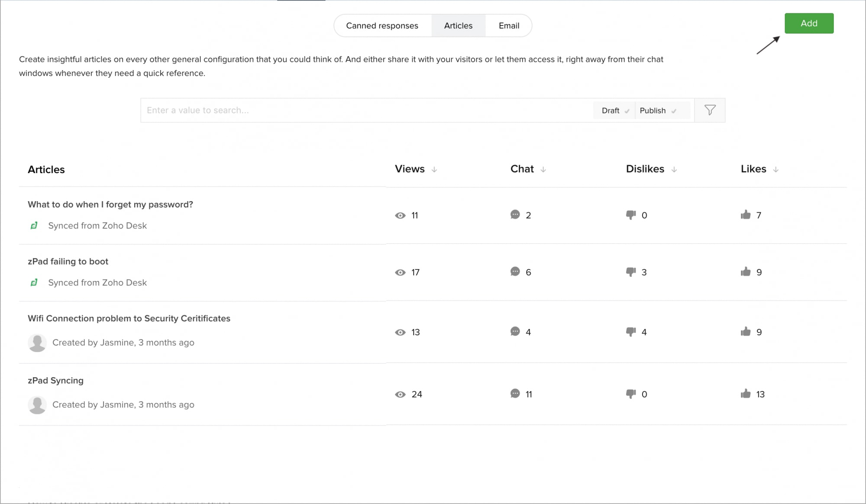Click the Zoho Desk sync icon next to zPad failing to boot
Image resolution: width=866 pixels, height=504 pixels.
click(34, 282)
